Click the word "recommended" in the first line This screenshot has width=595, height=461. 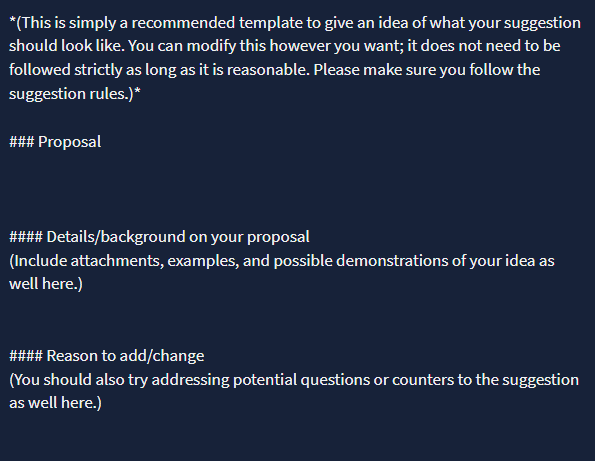183,23
